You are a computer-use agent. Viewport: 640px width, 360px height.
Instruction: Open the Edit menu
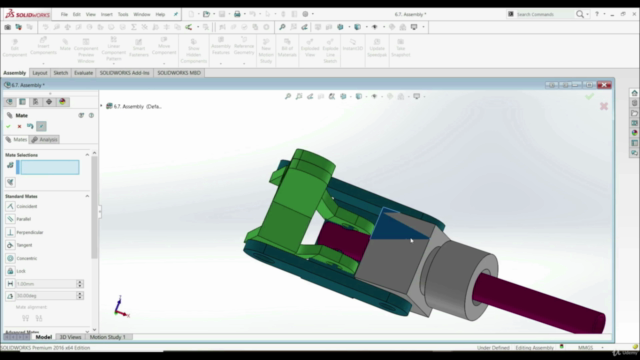(76, 14)
